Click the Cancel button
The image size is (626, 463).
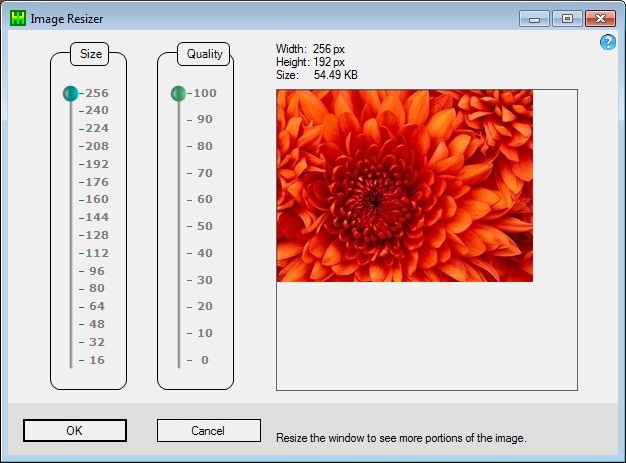208,430
